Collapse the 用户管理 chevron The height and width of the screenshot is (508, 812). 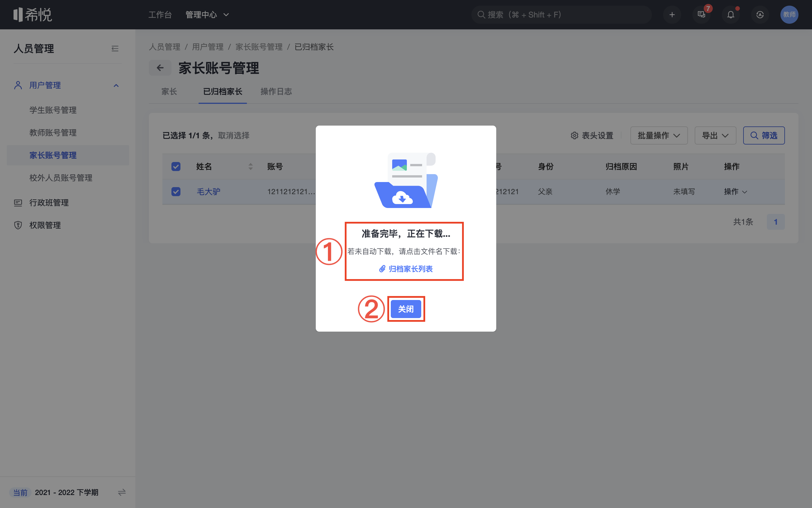pyautogui.click(x=116, y=85)
